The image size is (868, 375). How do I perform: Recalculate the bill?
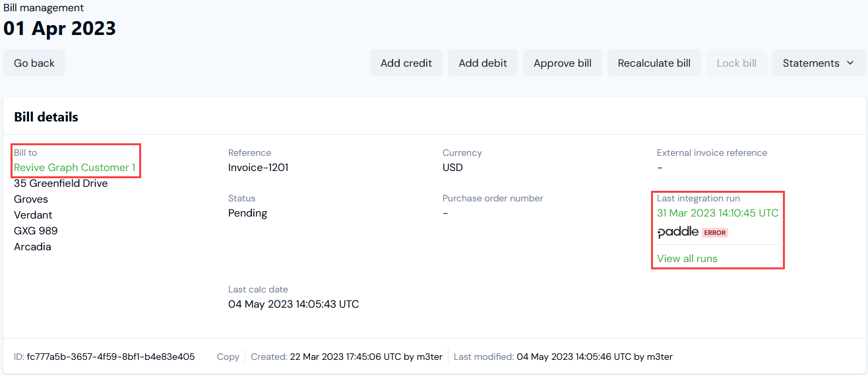654,63
